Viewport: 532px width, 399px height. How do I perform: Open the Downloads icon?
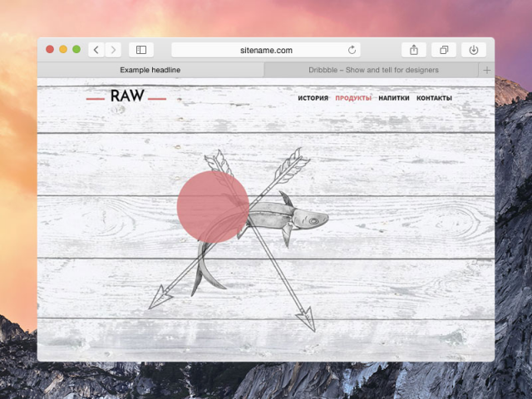pos(474,50)
